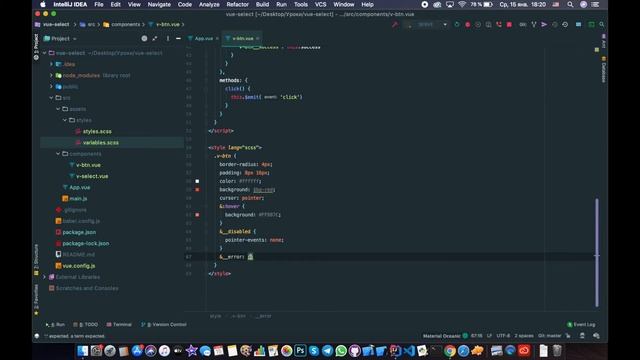Open Photoshop from the Dock
Image resolution: width=640 pixels, height=360 pixels.
click(300, 351)
